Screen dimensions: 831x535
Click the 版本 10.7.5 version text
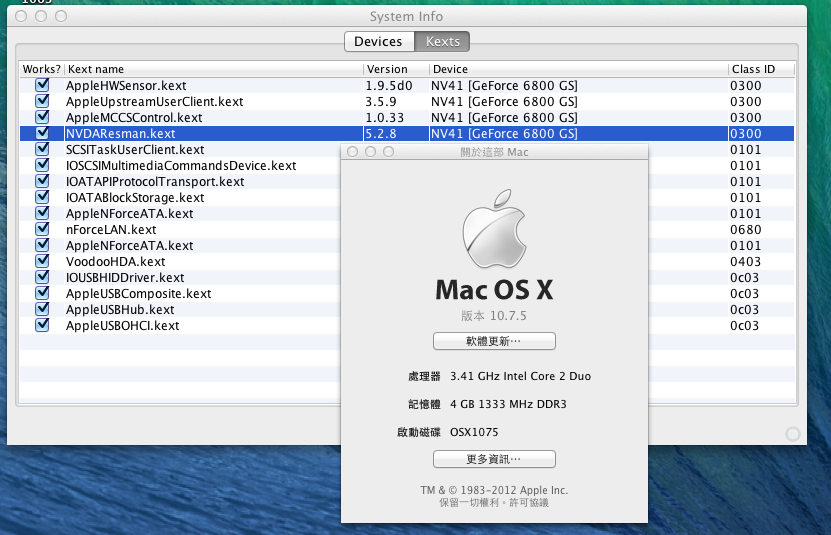pos(494,316)
